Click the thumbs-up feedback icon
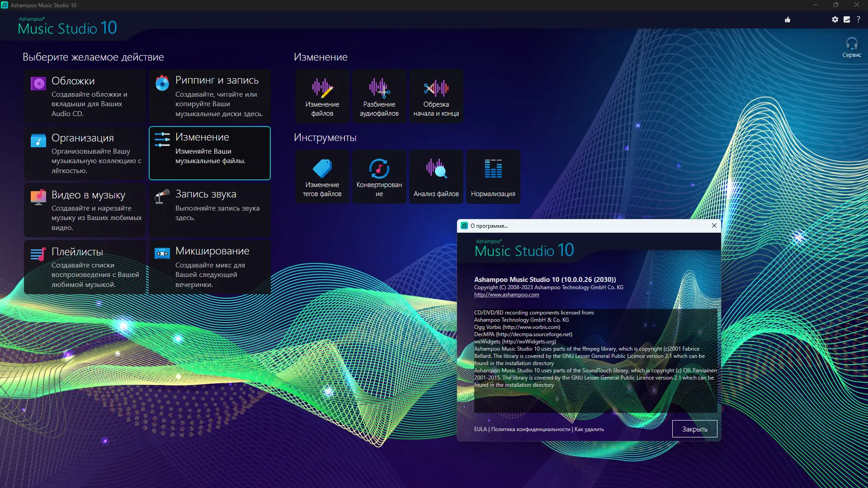The image size is (868, 488). (788, 19)
